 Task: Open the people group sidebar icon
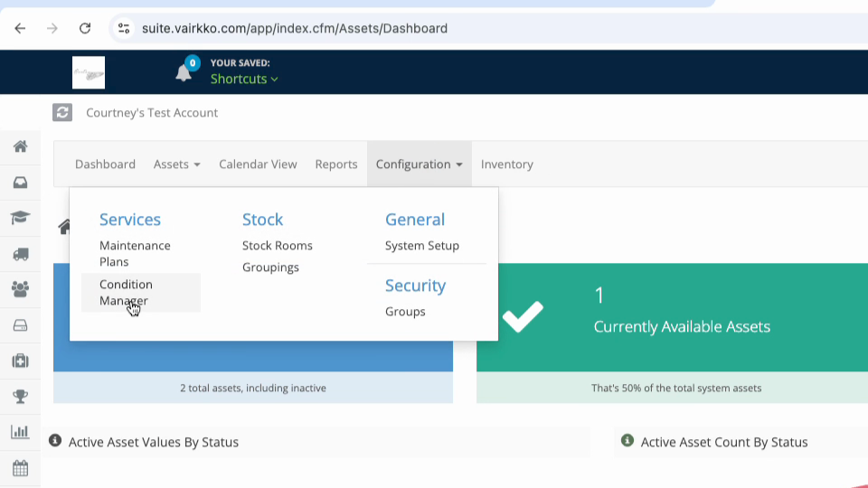pos(21,289)
